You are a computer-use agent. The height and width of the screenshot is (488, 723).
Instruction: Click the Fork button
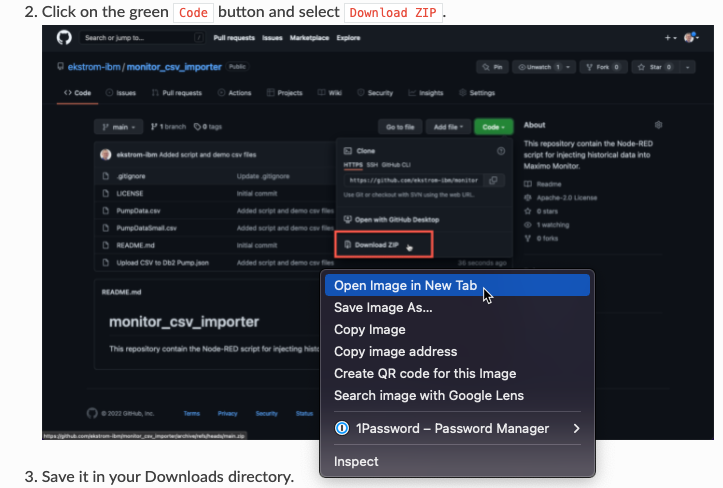[x=602, y=67]
